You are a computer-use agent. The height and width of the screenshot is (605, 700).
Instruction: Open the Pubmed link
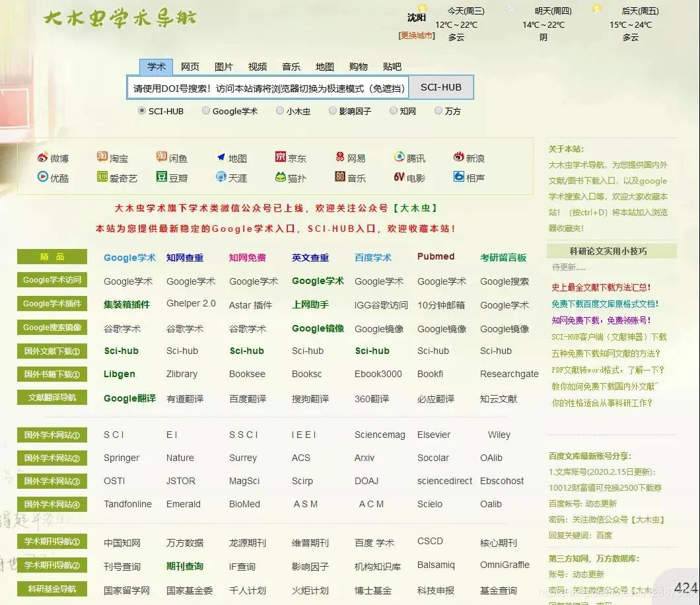(x=436, y=256)
